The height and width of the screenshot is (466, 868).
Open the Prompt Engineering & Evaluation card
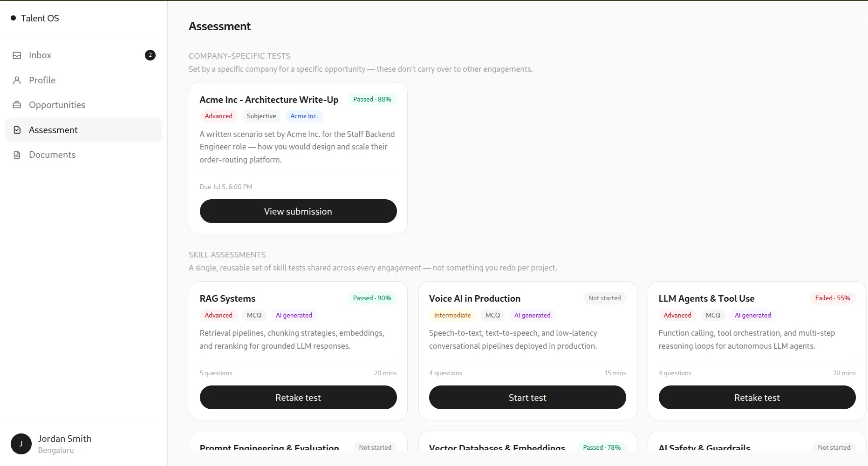tap(298, 441)
